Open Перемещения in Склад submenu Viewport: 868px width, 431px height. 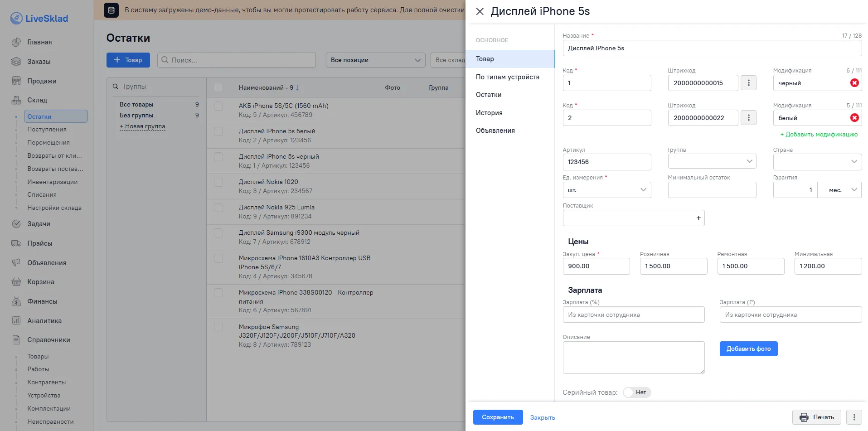pos(48,143)
